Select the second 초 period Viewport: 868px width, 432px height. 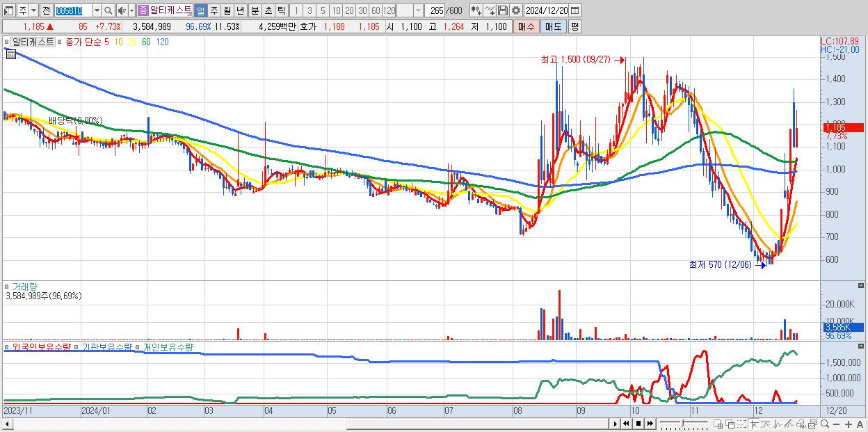268,10
